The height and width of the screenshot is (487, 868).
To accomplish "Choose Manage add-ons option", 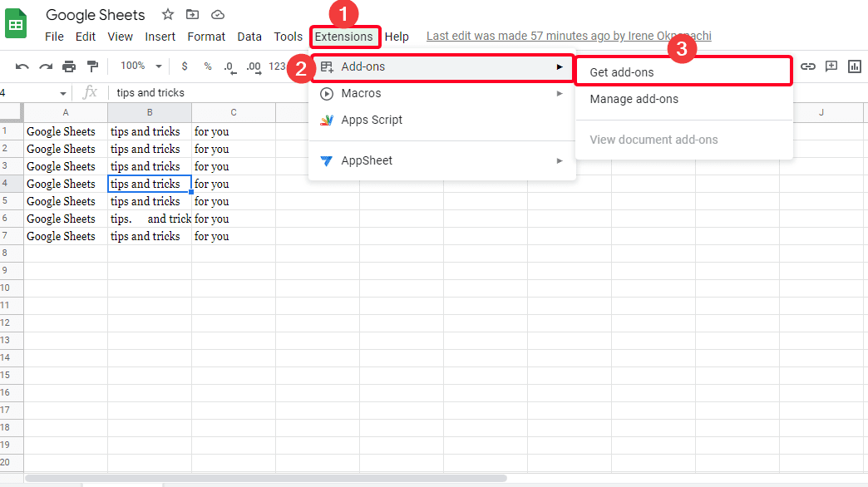I will [x=634, y=99].
